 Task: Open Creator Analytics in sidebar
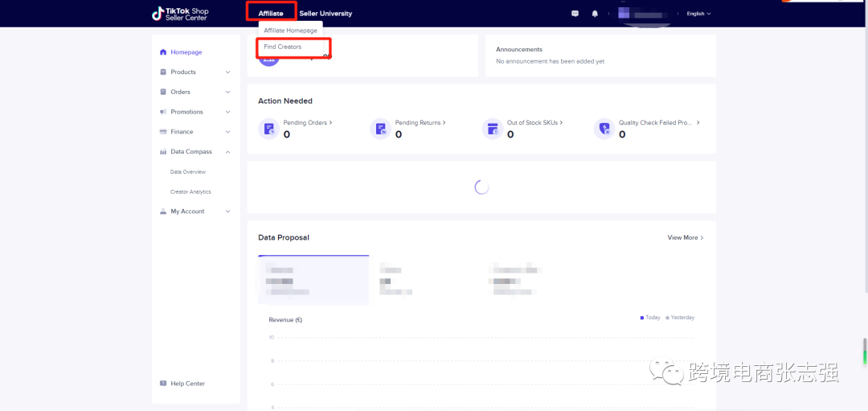click(190, 192)
